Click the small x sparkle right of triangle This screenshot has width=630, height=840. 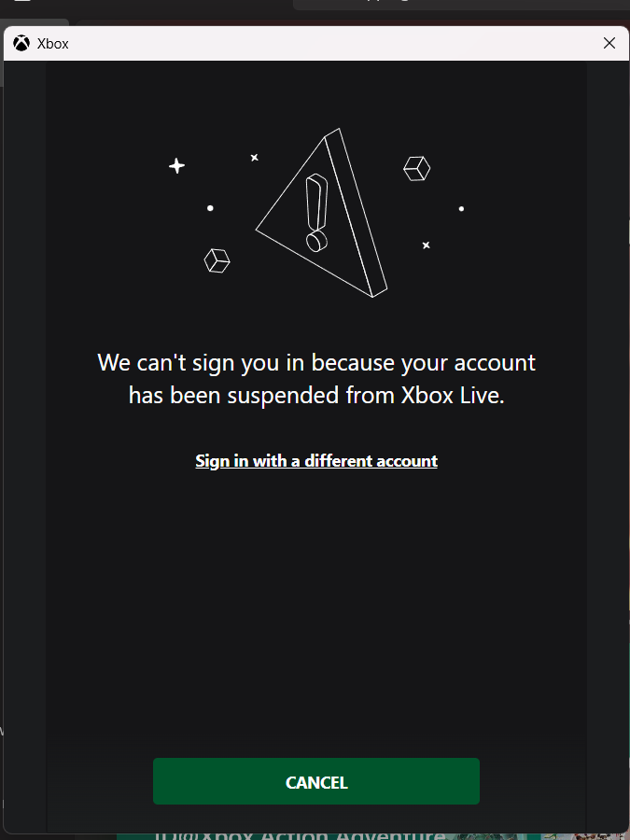coord(426,245)
